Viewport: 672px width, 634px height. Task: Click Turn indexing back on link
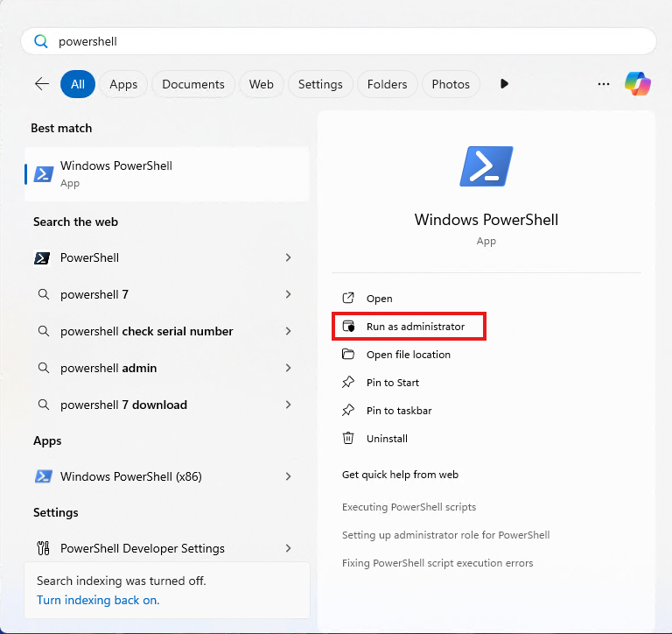pyautogui.click(x=98, y=600)
